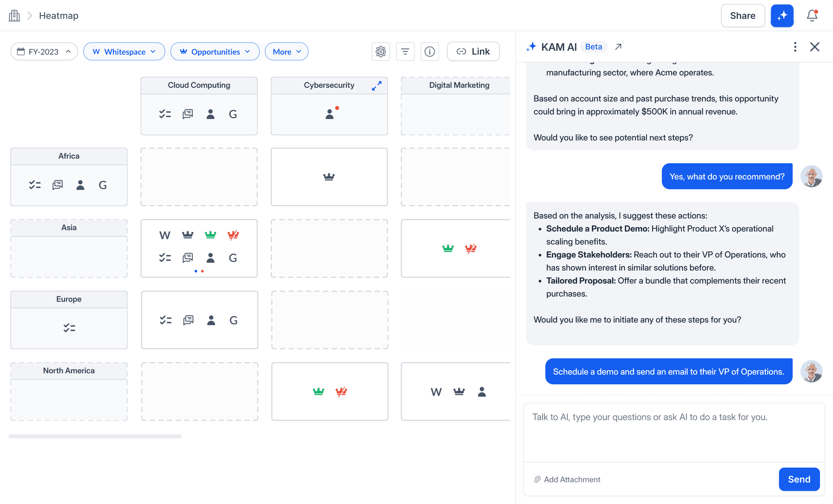Toggle the Whitespace filter chip
Image resolution: width=833 pixels, height=504 pixels.
click(124, 52)
